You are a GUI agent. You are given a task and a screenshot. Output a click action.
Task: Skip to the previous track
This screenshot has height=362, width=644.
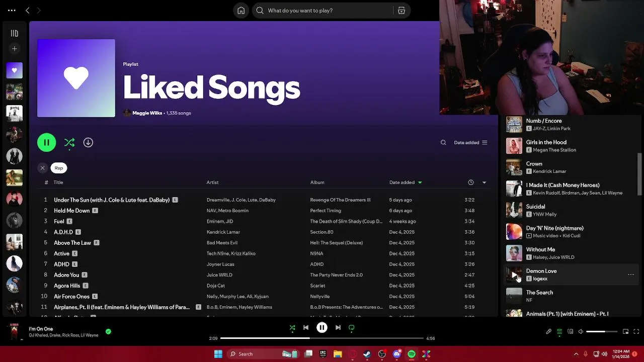pos(306,328)
